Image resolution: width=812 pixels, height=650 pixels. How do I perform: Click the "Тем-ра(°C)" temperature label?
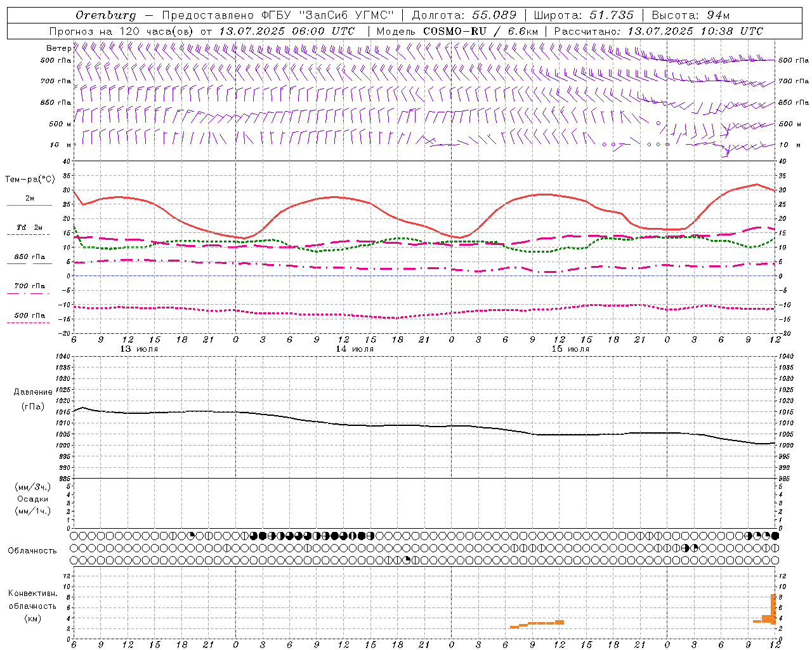coord(30,180)
